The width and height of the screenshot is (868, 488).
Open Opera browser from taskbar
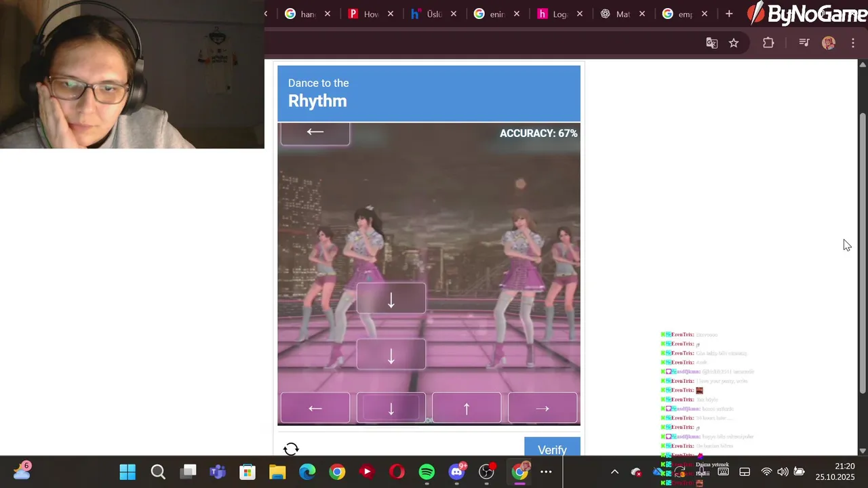coord(397,472)
